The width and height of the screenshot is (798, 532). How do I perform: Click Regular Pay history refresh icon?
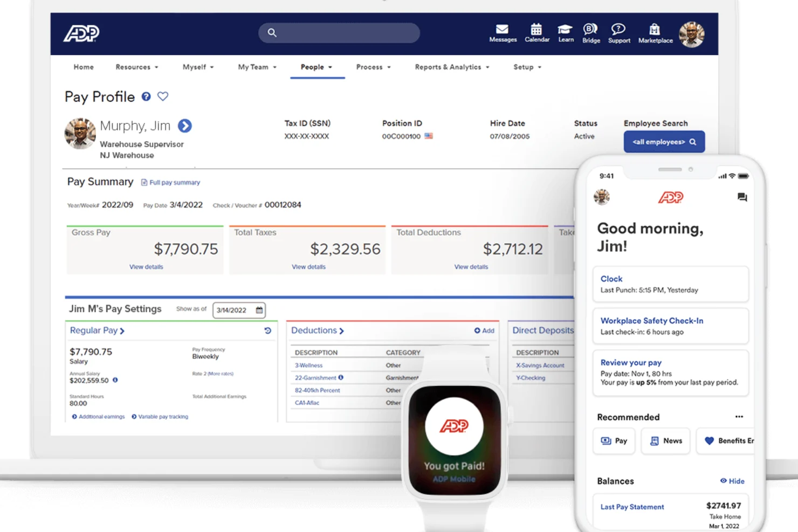[x=268, y=330]
